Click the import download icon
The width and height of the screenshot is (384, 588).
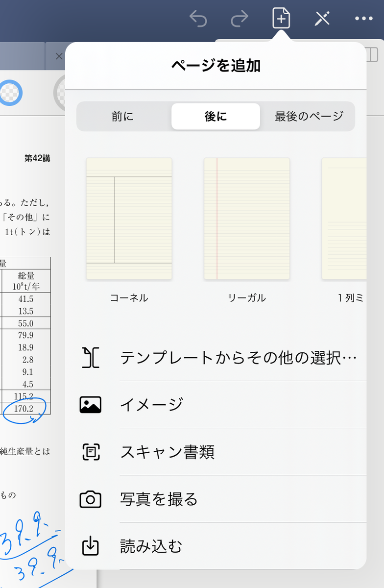(x=91, y=546)
